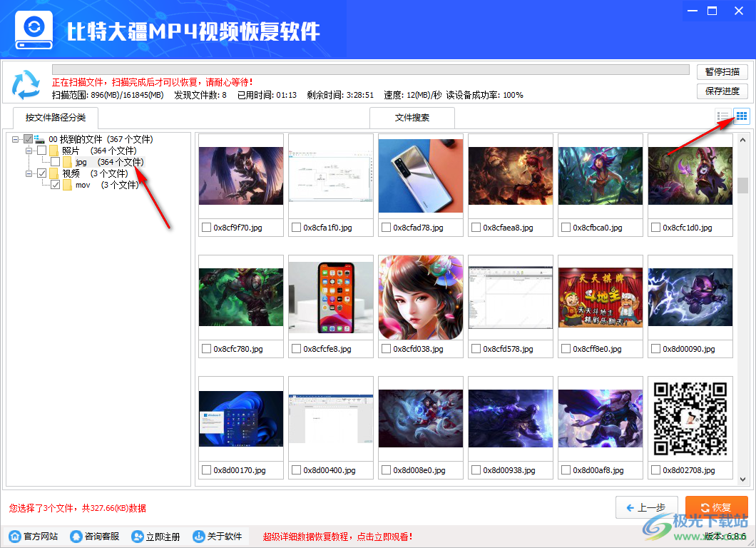Check the 0x8cfd038.jpg checkbox
This screenshot has width=756, height=548.
click(x=386, y=349)
